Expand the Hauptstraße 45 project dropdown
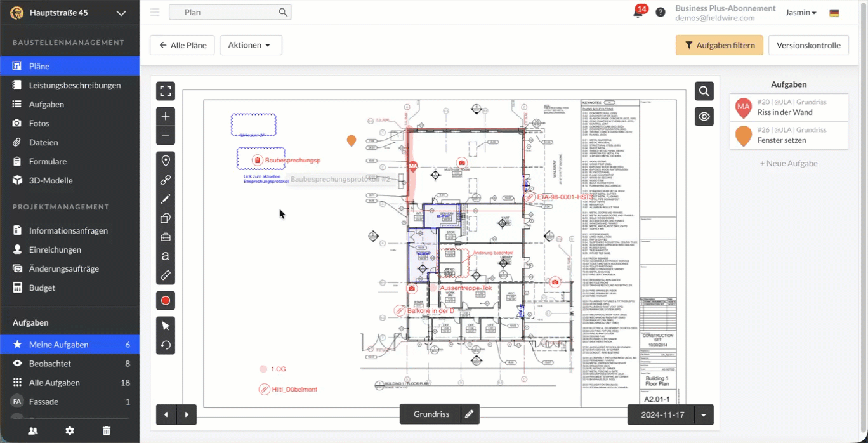 click(121, 13)
